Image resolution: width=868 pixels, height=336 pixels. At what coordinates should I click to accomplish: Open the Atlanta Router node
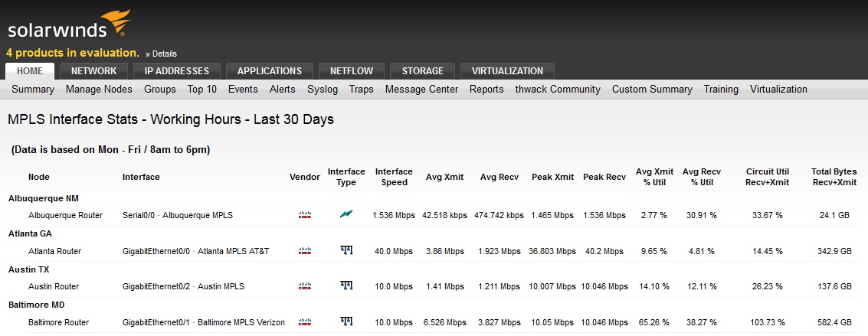point(55,251)
